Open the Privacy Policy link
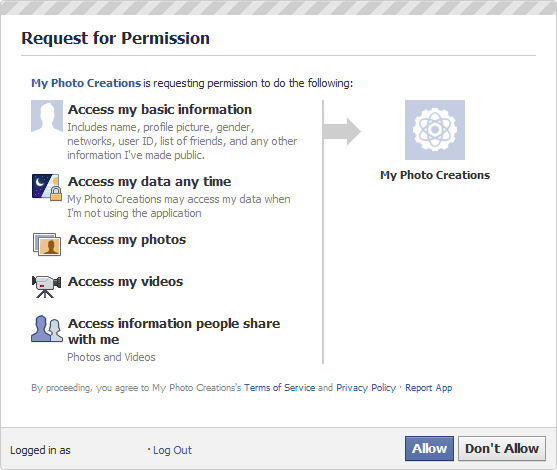The height and width of the screenshot is (470, 557). (x=366, y=388)
